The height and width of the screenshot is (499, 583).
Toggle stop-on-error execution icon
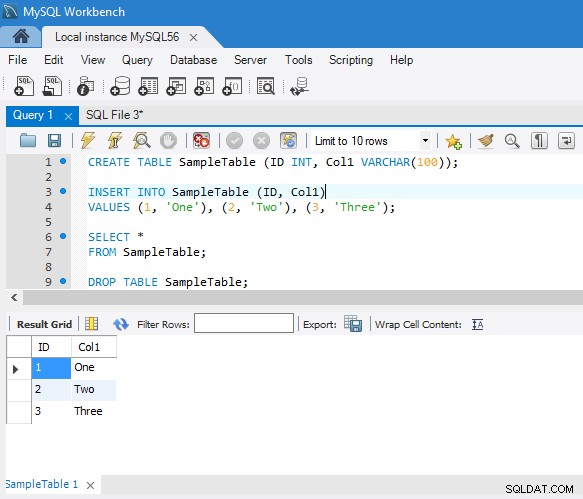click(x=201, y=141)
